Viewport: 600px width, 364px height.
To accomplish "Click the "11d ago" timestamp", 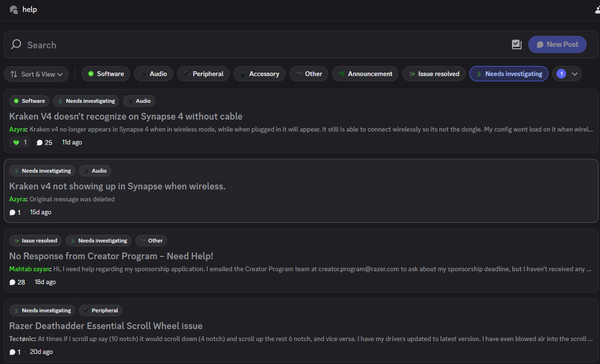I will [x=72, y=143].
